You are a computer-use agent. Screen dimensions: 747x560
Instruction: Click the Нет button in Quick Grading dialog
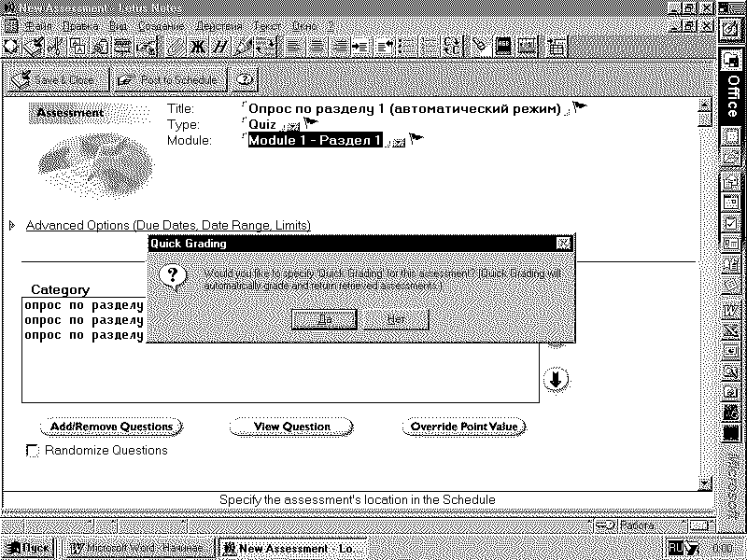[396, 320]
